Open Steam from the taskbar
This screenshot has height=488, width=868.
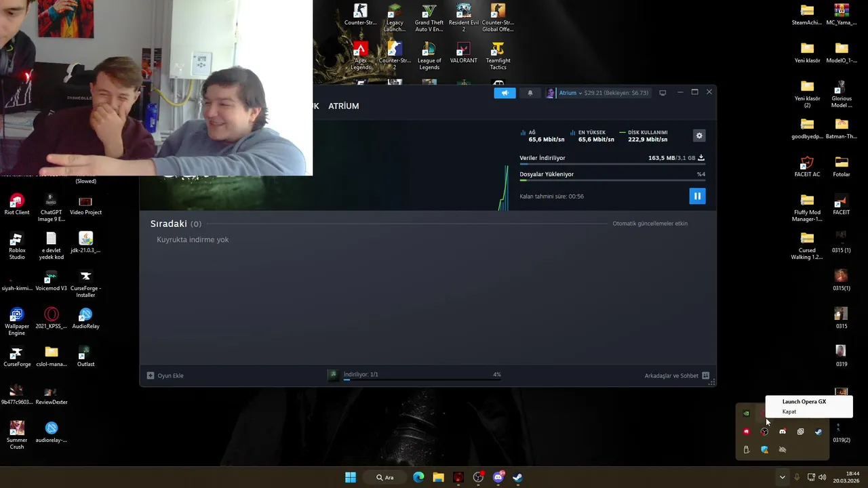click(517, 477)
